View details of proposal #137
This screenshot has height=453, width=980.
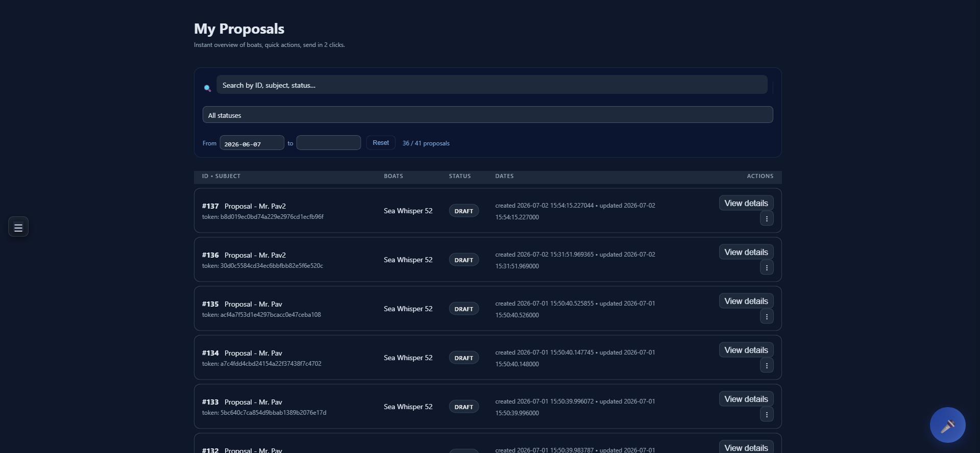(x=746, y=203)
